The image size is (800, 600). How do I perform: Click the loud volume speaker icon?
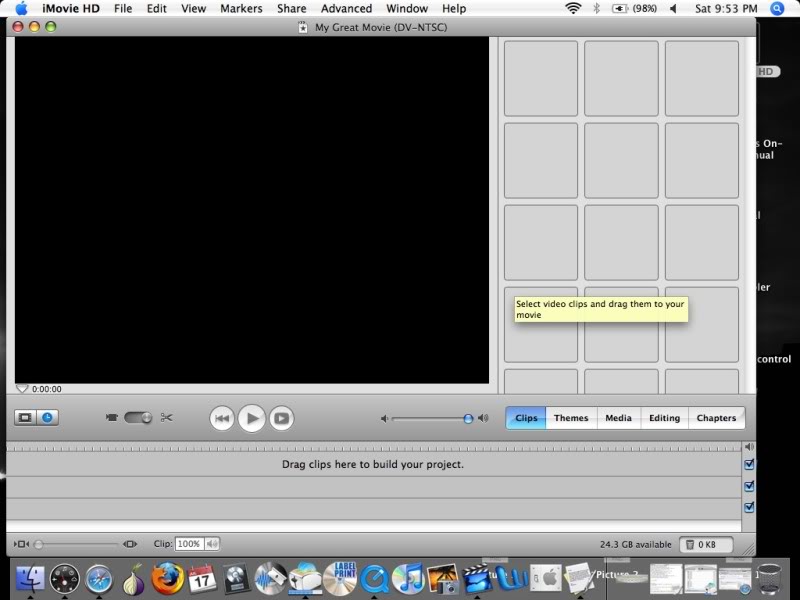coord(483,418)
